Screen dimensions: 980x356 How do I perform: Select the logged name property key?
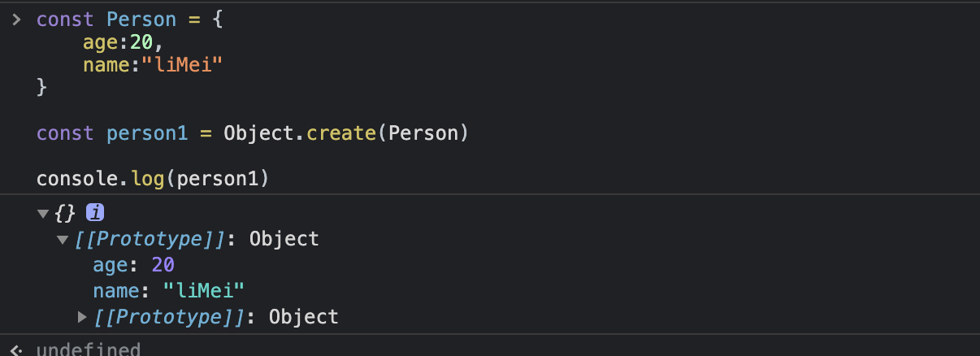pyautogui.click(x=115, y=291)
